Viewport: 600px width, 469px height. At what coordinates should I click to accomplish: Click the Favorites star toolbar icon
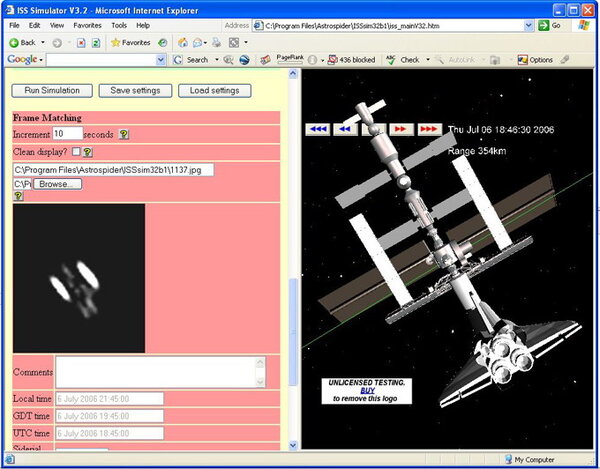click(117, 42)
